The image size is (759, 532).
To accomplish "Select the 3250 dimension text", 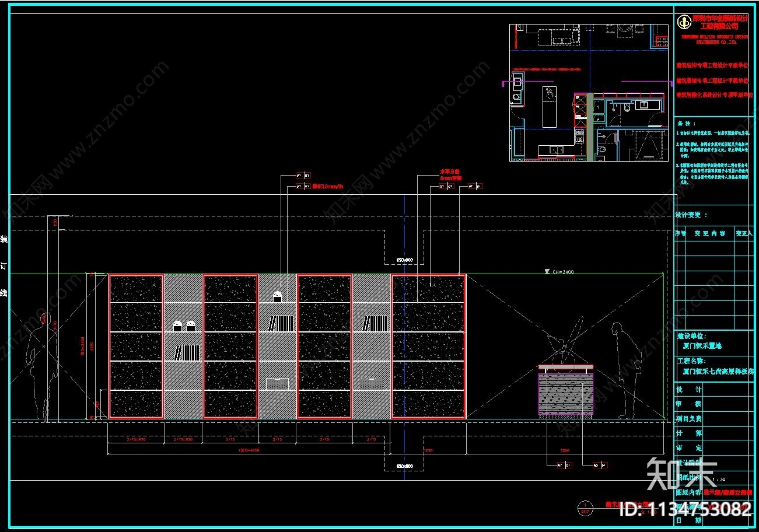I will tap(565, 450).
